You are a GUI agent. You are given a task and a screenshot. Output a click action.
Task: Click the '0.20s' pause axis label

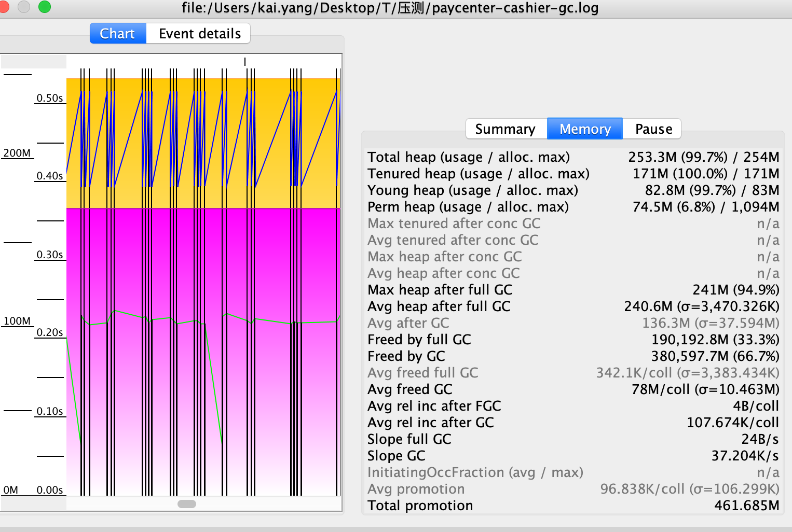click(50, 332)
